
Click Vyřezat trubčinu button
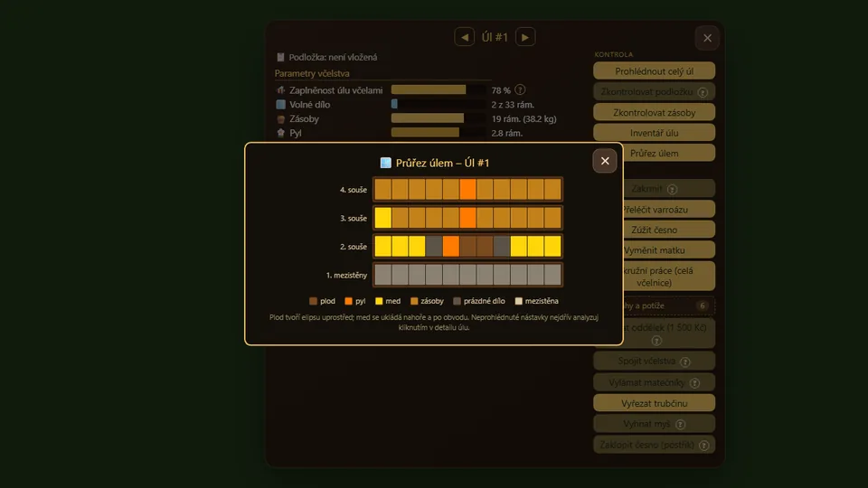pyautogui.click(x=655, y=403)
